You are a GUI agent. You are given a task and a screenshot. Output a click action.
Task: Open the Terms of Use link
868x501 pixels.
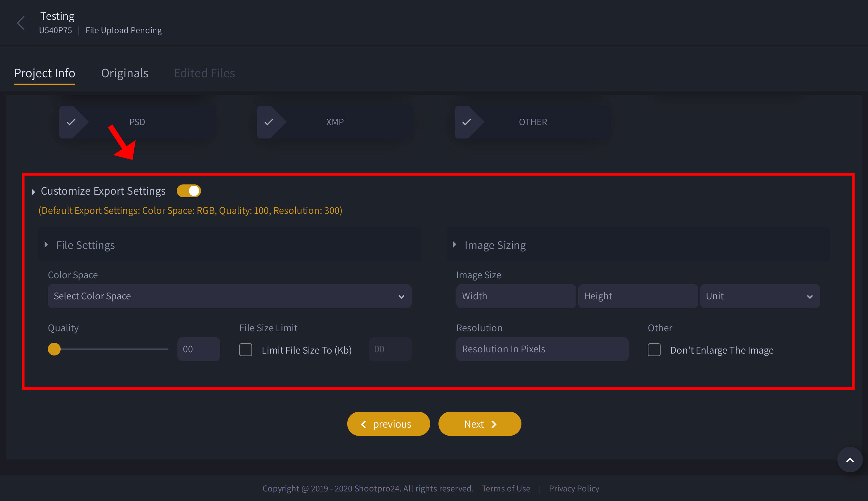pyautogui.click(x=506, y=488)
